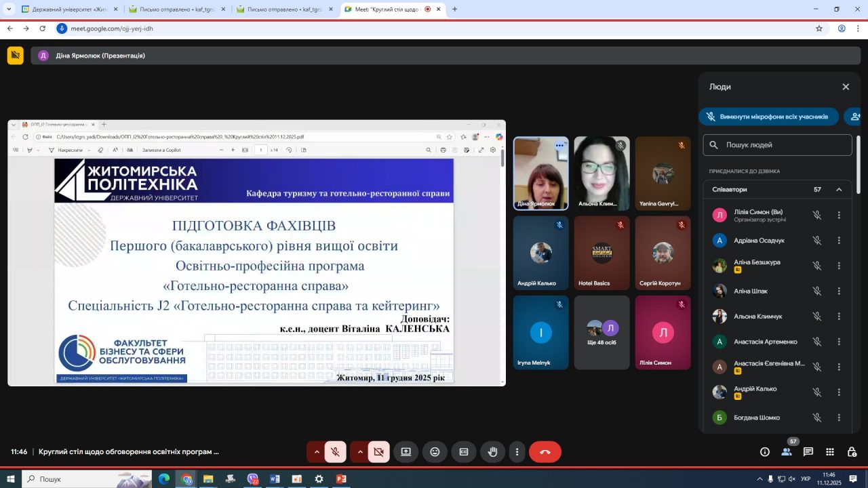This screenshot has height=488, width=868.
Task: Click the red leave call button
Action: [545, 452]
